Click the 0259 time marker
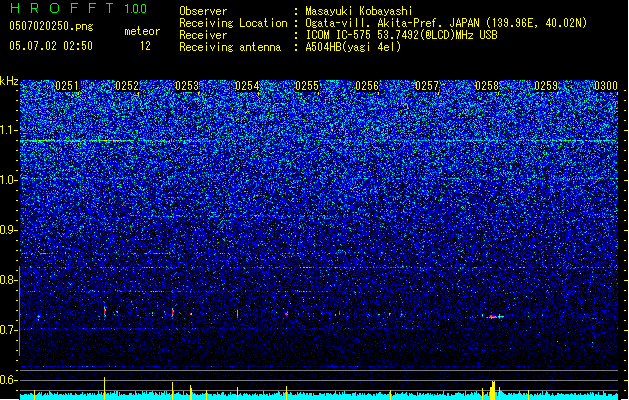This screenshot has height=400, width=629. 546,86
